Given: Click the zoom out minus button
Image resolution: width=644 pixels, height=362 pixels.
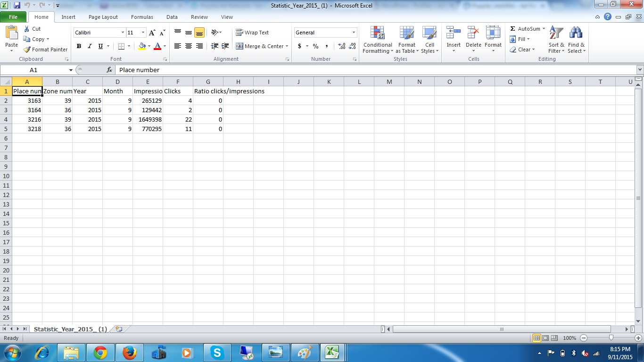Looking at the screenshot, I should click(584, 338).
